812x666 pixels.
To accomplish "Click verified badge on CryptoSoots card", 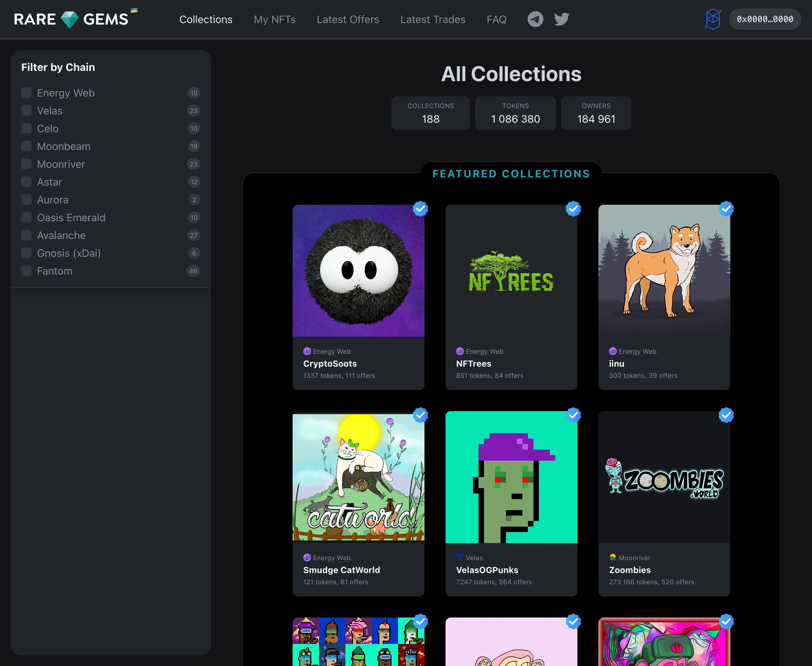I will [420, 209].
